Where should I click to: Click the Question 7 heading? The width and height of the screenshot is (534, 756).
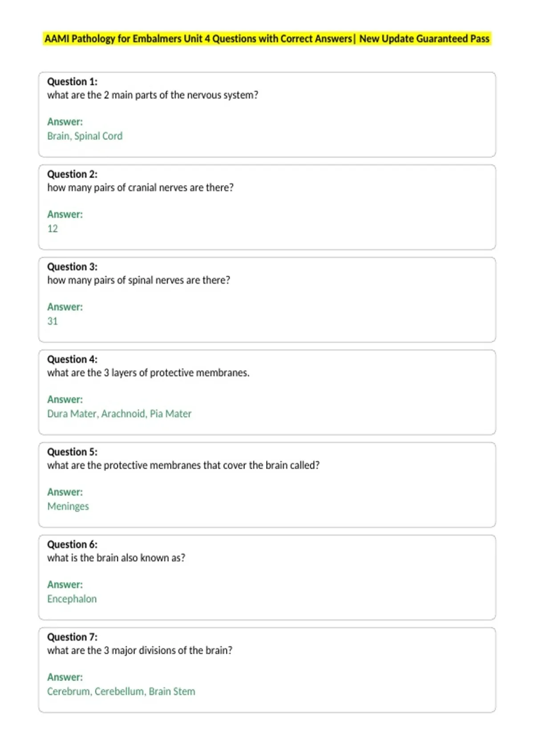point(72,636)
